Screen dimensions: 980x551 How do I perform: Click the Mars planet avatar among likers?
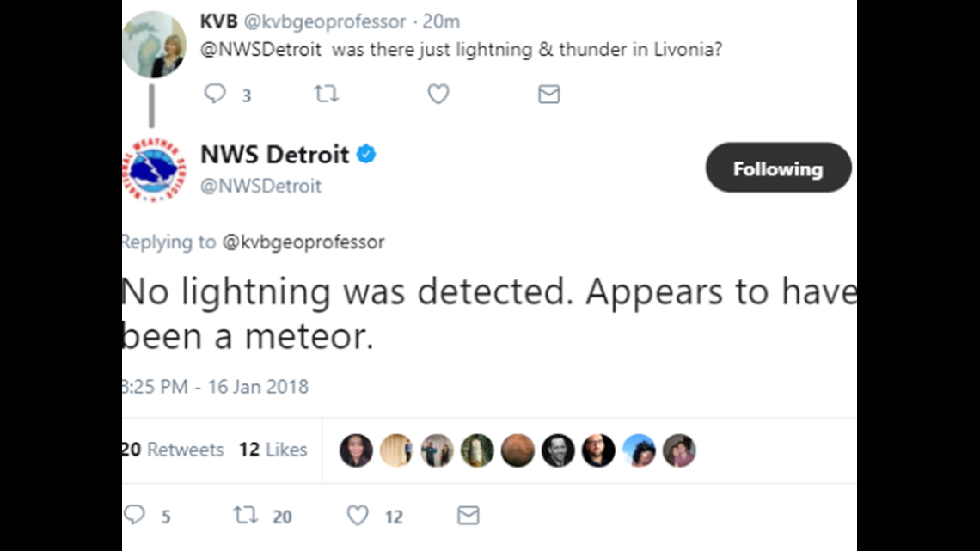[518, 450]
